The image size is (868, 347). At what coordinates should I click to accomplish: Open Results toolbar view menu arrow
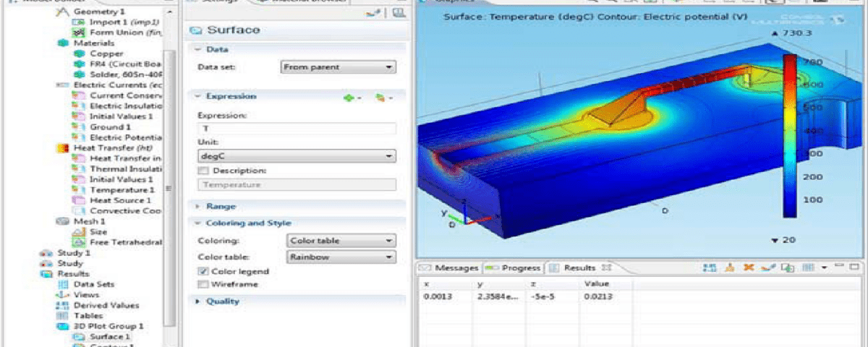pos(824,267)
